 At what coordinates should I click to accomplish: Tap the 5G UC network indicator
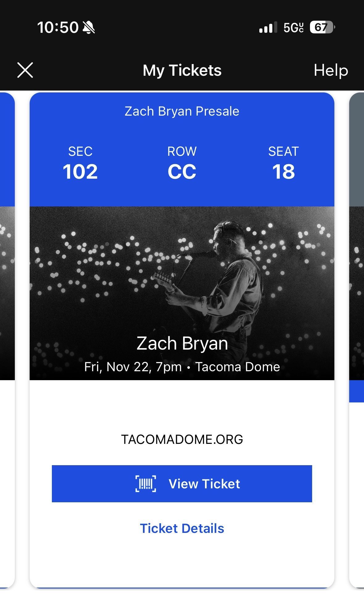click(x=293, y=28)
